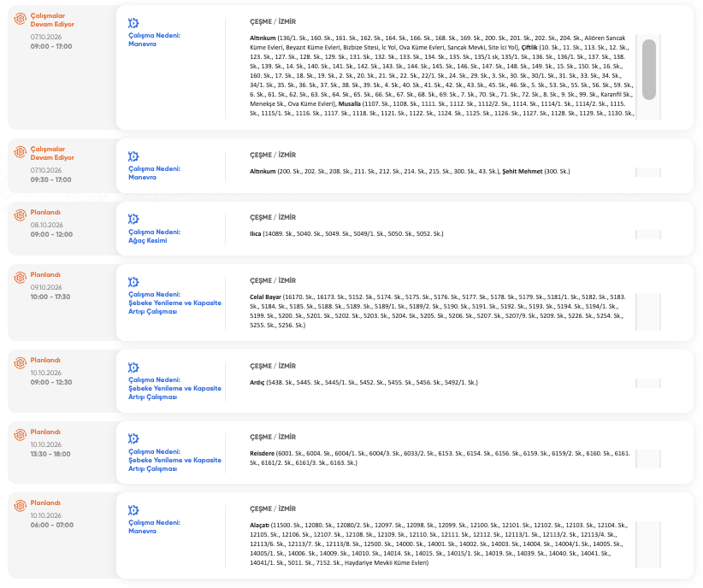The width and height of the screenshot is (703, 588).
Task: Click the Planlandı label for 13:30 - 18:00
Action: 45,432
